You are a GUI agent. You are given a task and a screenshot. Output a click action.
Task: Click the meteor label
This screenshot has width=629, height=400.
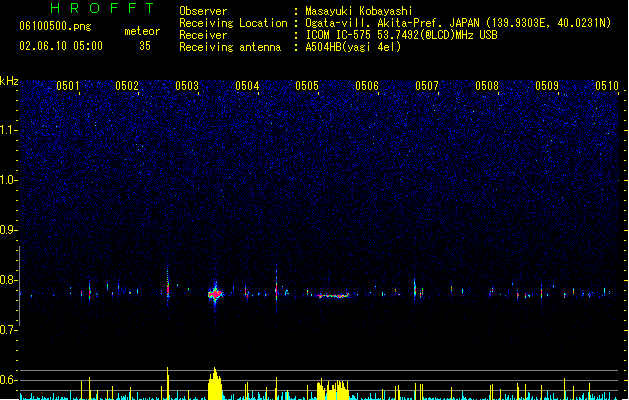tap(142, 31)
